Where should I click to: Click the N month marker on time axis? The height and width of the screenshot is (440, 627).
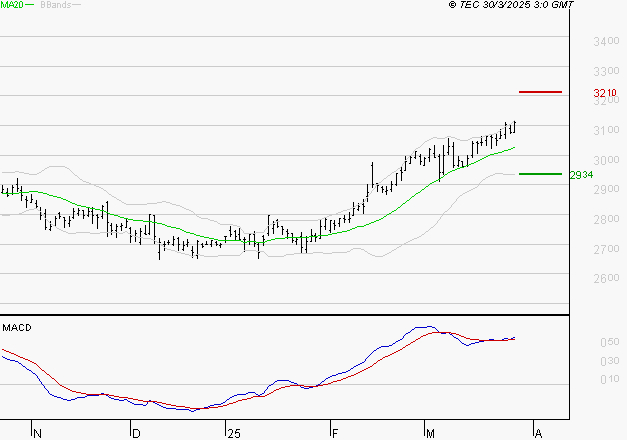[37, 433]
